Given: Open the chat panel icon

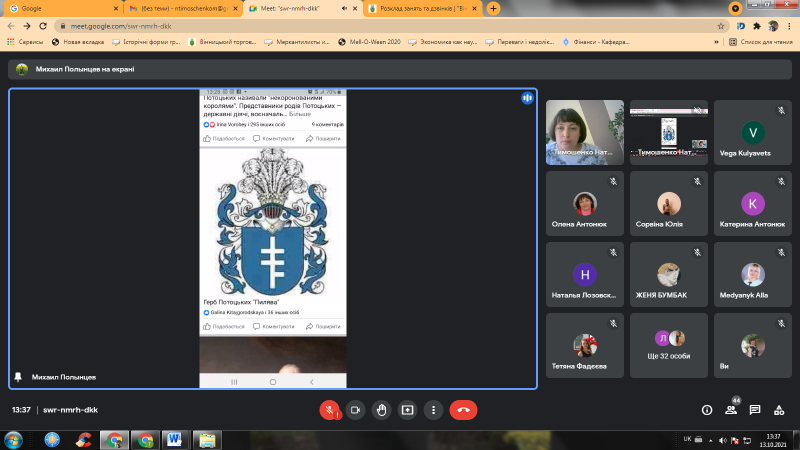Looking at the screenshot, I should [x=755, y=410].
